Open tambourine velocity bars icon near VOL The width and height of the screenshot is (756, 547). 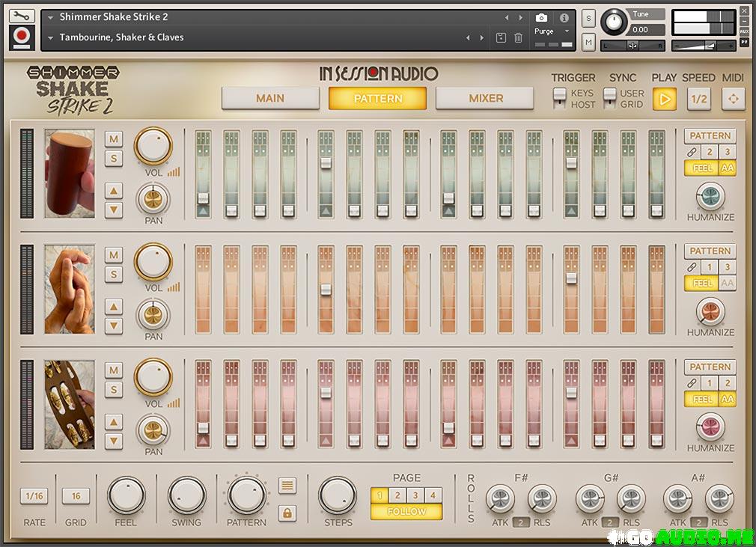click(174, 403)
